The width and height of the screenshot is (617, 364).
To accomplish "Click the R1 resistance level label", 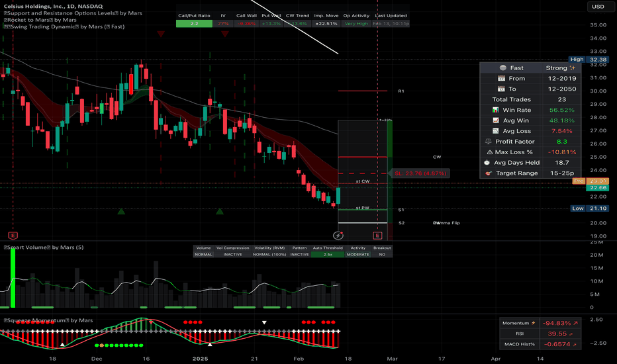I will click(x=401, y=91).
